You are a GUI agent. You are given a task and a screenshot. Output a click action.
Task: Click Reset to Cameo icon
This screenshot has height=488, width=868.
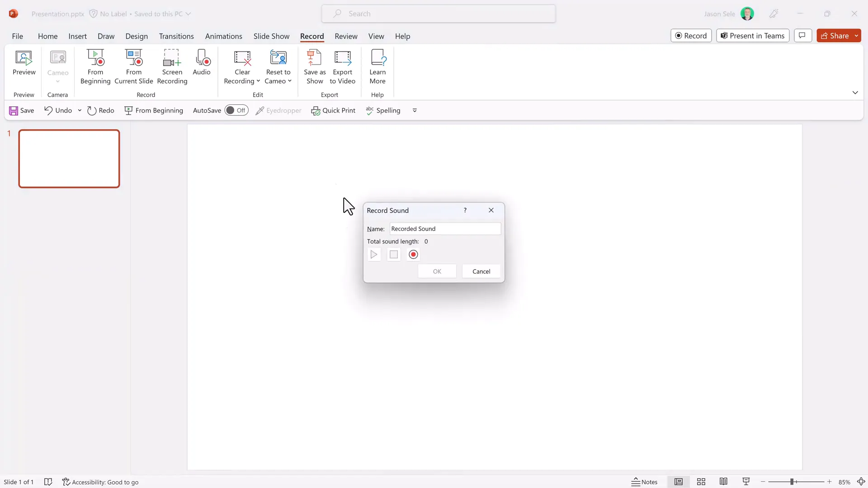click(278, 58)
